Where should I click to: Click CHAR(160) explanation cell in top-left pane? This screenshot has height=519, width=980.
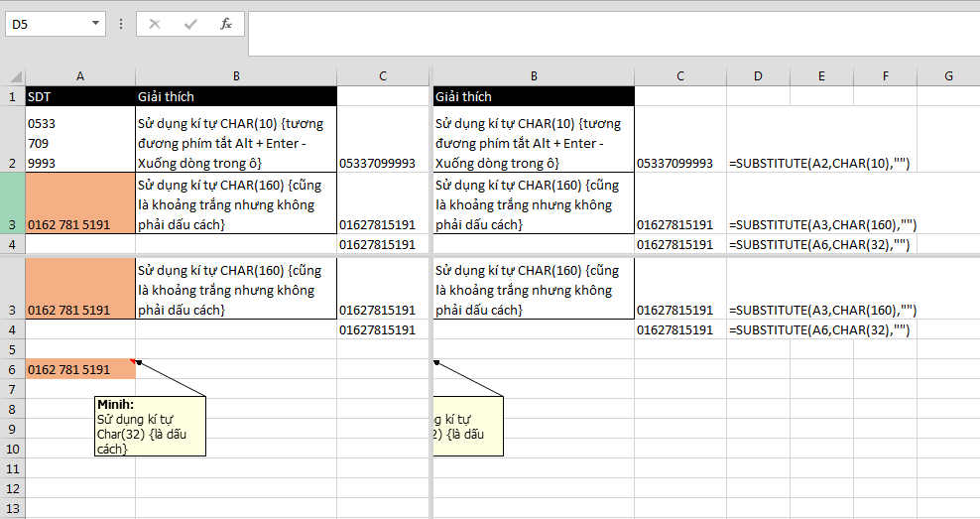click(x=236, y=203)
